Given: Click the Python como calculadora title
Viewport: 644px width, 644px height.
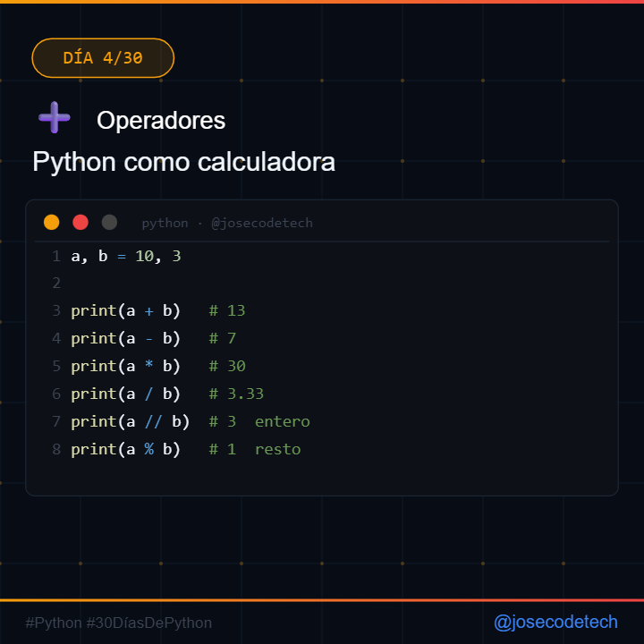Looking at the screenshot, I should pos(183,162).
